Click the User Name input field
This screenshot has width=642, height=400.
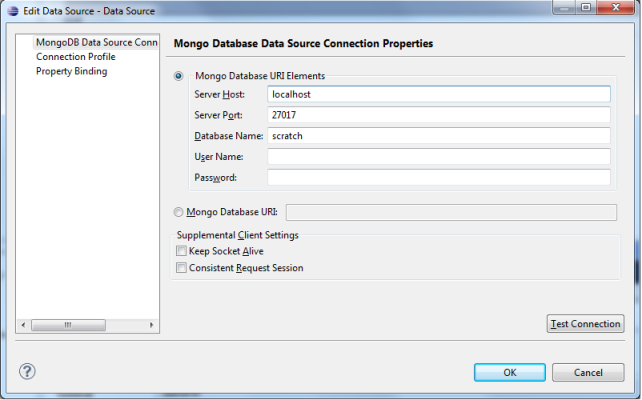(438, 157)
